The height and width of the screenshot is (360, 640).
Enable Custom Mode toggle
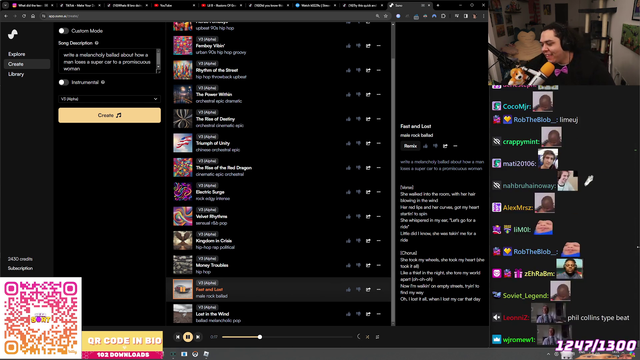63,31
